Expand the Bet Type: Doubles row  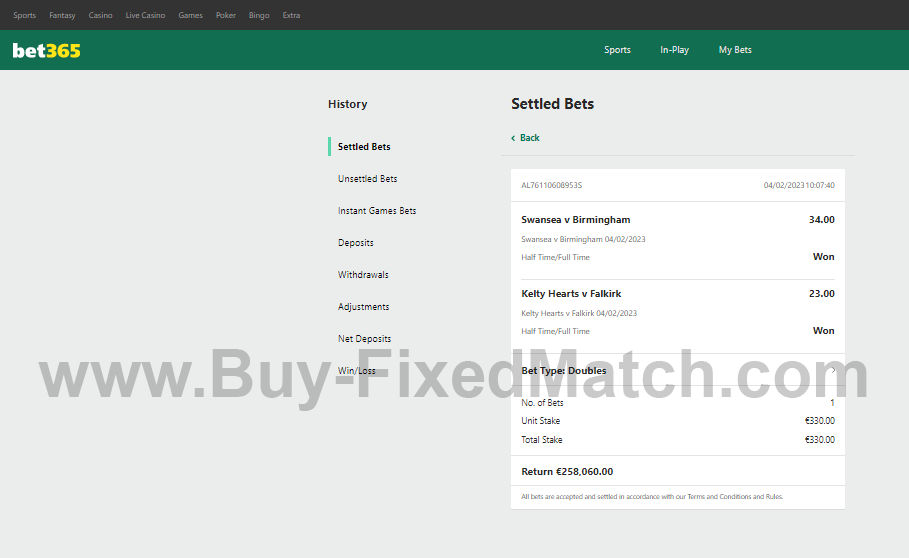point(832,371)
